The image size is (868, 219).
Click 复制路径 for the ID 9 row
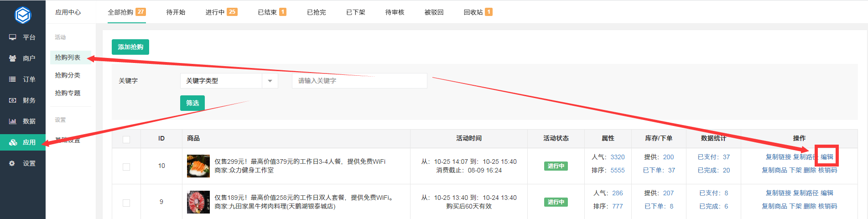click(806, 193)
